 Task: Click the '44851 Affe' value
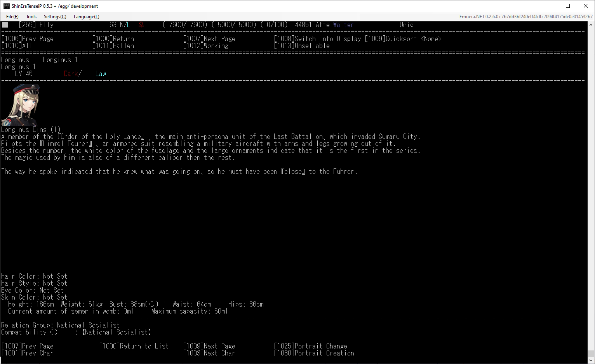(312, 25)
